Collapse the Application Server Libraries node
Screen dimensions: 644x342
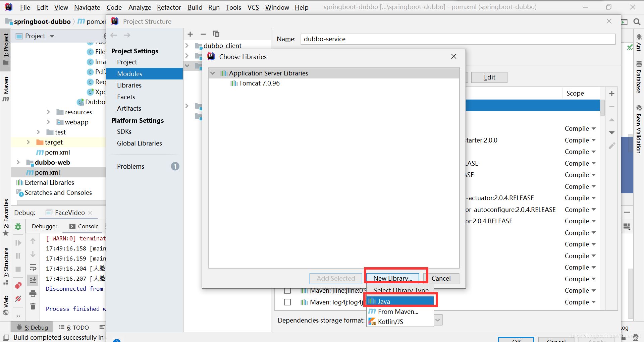[213, 73]
